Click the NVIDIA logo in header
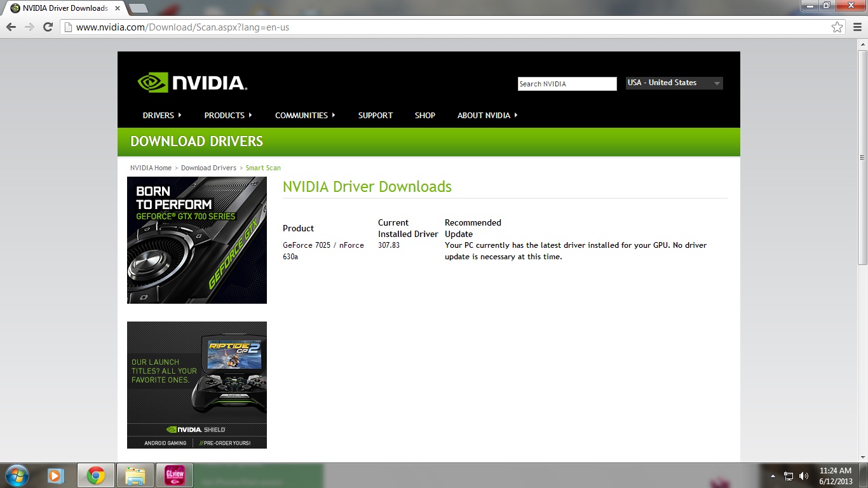Image resolution: width=868 pixels, height=488 pixels. point(192,83)
